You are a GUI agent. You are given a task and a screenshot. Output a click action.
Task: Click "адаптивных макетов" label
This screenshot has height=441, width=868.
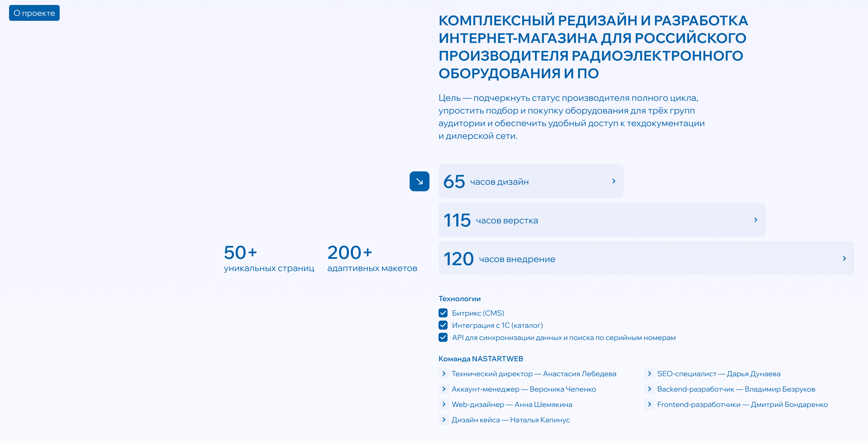point(372,269)
